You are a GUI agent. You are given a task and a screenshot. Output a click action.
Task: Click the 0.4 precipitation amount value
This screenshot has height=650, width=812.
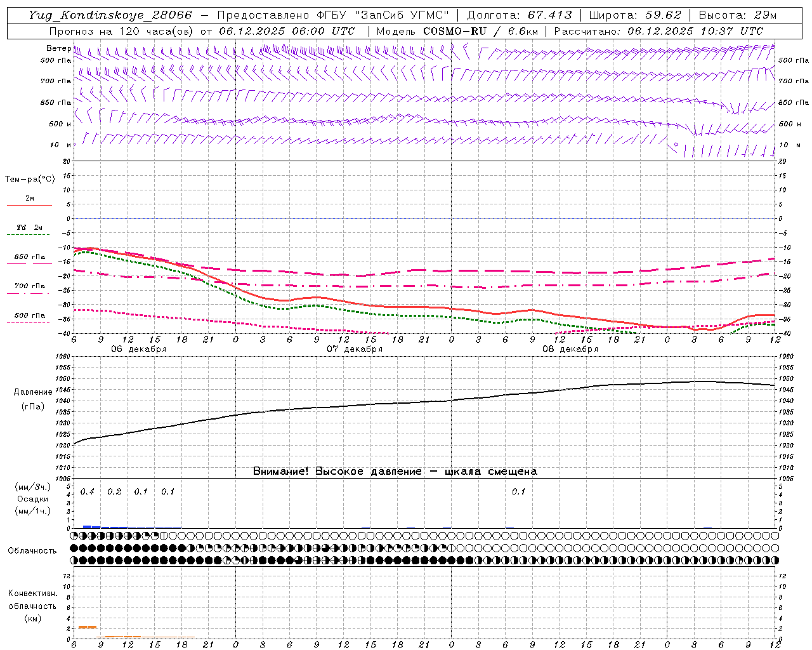[88, 492]
